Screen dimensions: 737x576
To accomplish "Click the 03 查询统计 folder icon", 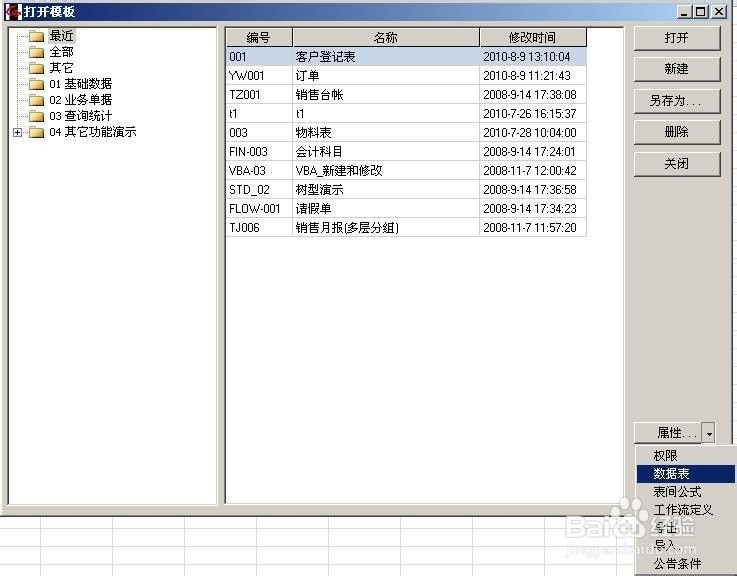I will (36, 116).
